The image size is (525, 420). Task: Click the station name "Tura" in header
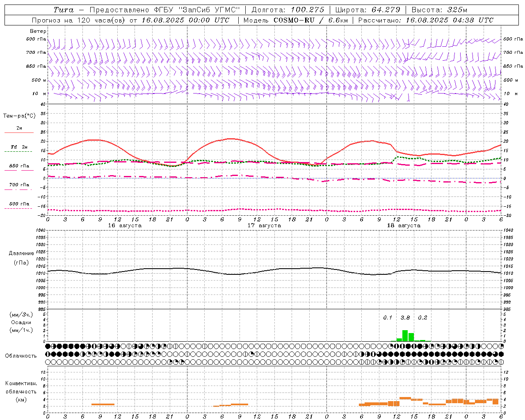click(64, 10)
